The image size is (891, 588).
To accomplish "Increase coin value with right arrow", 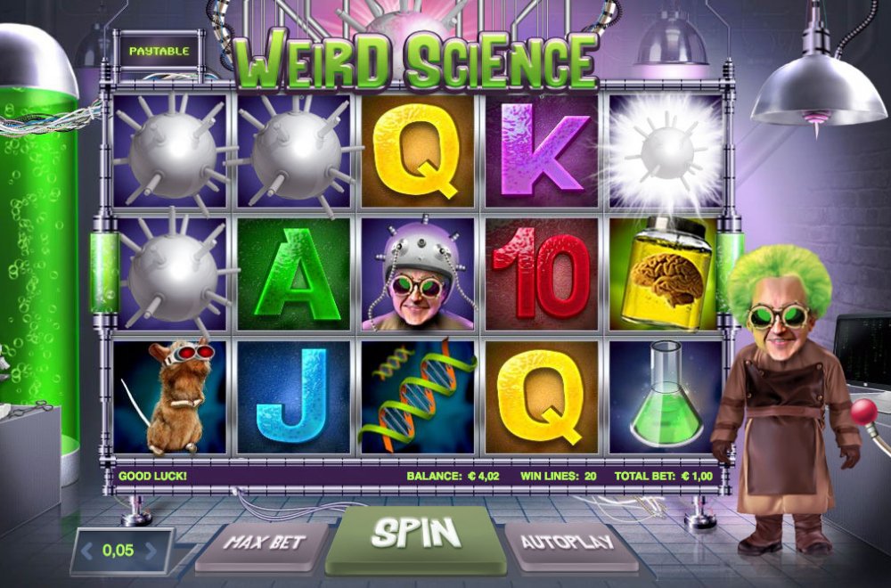I will (x=151, y=551).
